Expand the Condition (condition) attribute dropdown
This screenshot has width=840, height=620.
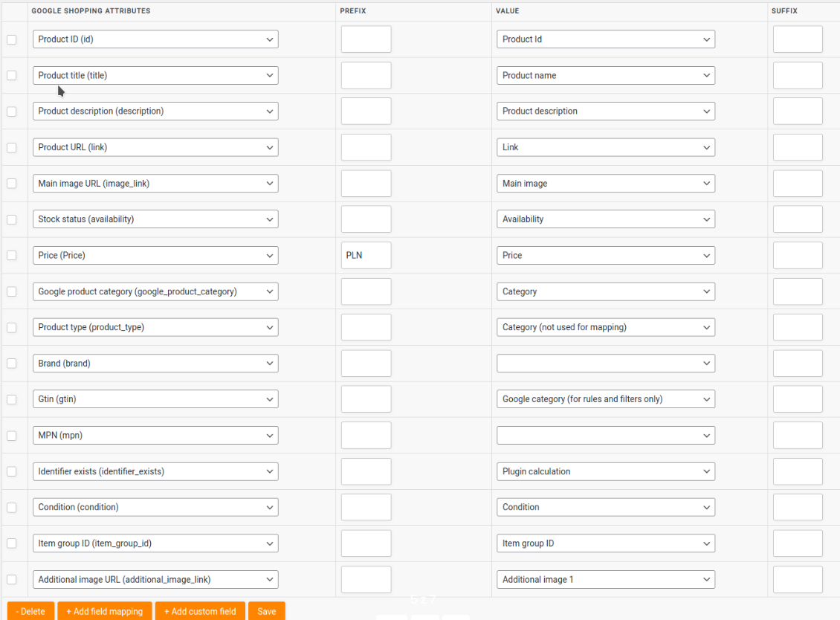click(x=155, y=507)
